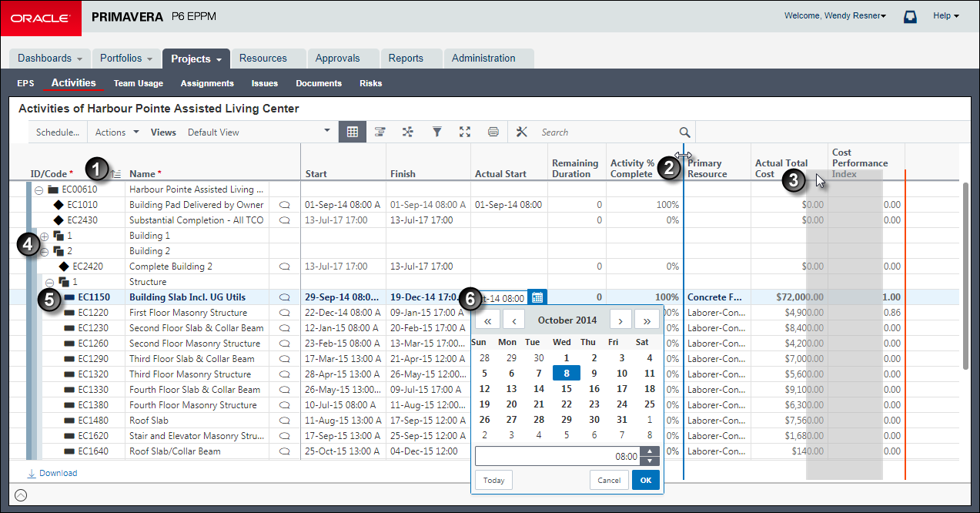Click the Today button in calendar
Viewport: 980px width, 513px height.
494,480
